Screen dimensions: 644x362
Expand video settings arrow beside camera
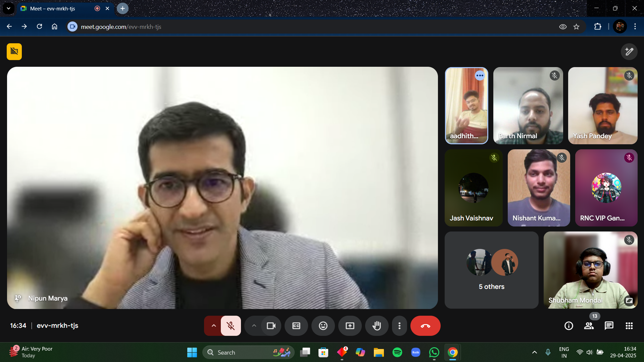[x=254, y=326]
